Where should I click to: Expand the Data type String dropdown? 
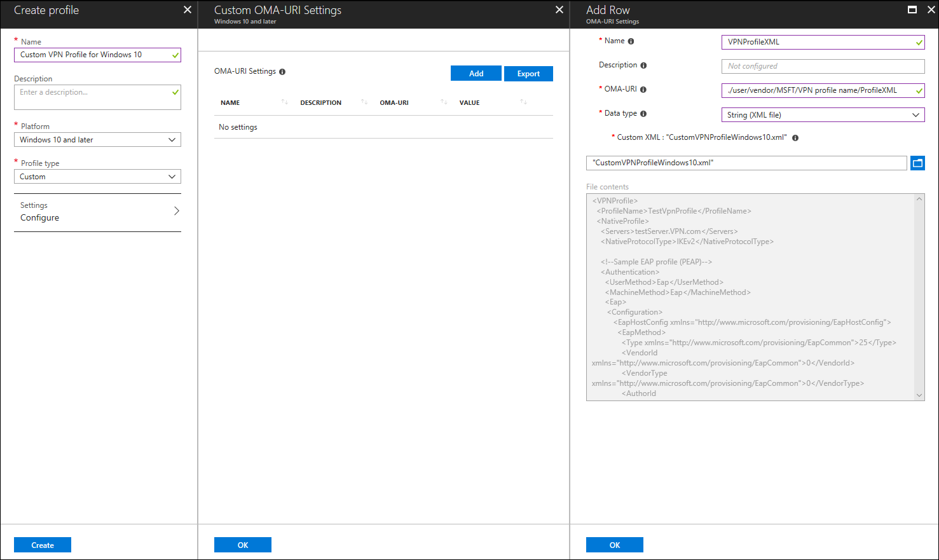823,115
